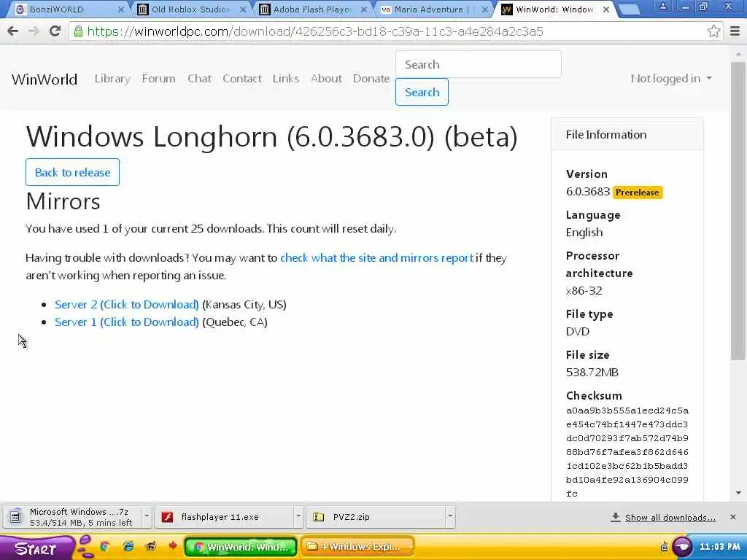Click the yellow Prerelease badge
Image resolution: width=747 pixels, height=560 pixels.
(638, 192)
